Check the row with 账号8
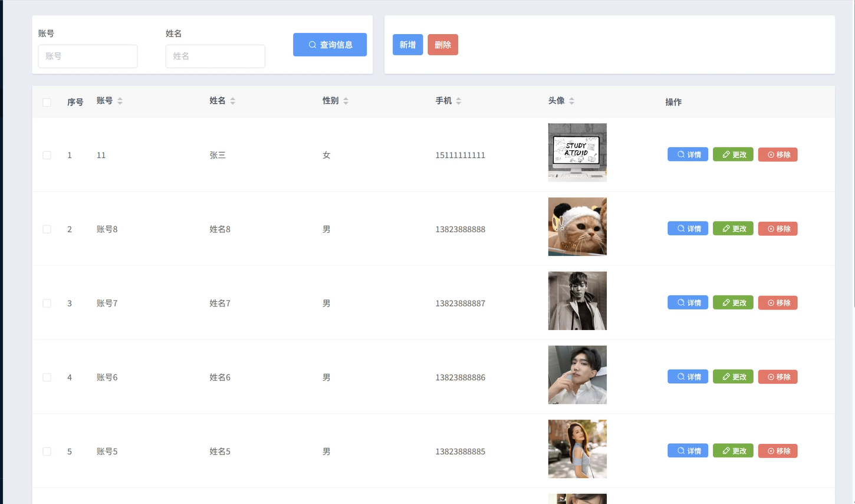Image resolution: width=855 pixels, height=504 pixels. pos(47,229)
